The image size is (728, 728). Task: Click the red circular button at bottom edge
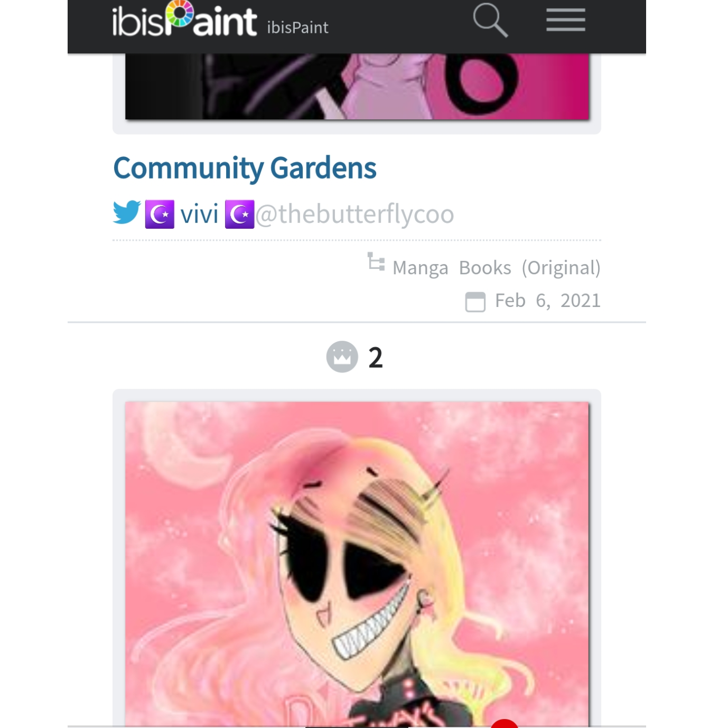point(505,723)
